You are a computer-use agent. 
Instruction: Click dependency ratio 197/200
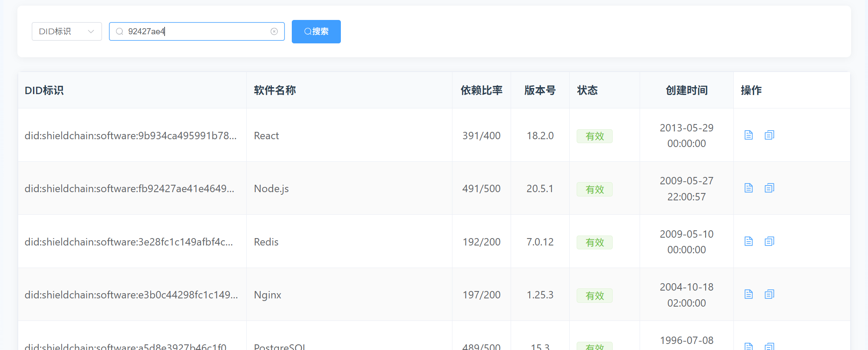click(x=482, y=295)
